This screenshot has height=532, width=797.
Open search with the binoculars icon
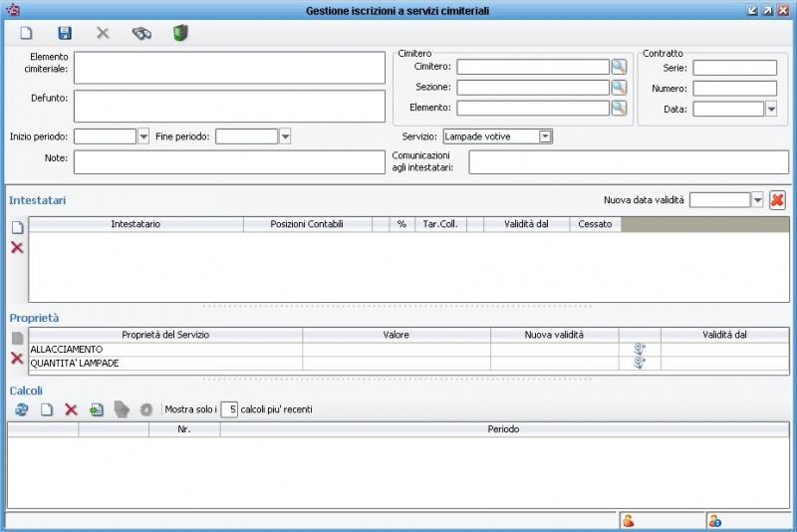(x=141, y=33)
